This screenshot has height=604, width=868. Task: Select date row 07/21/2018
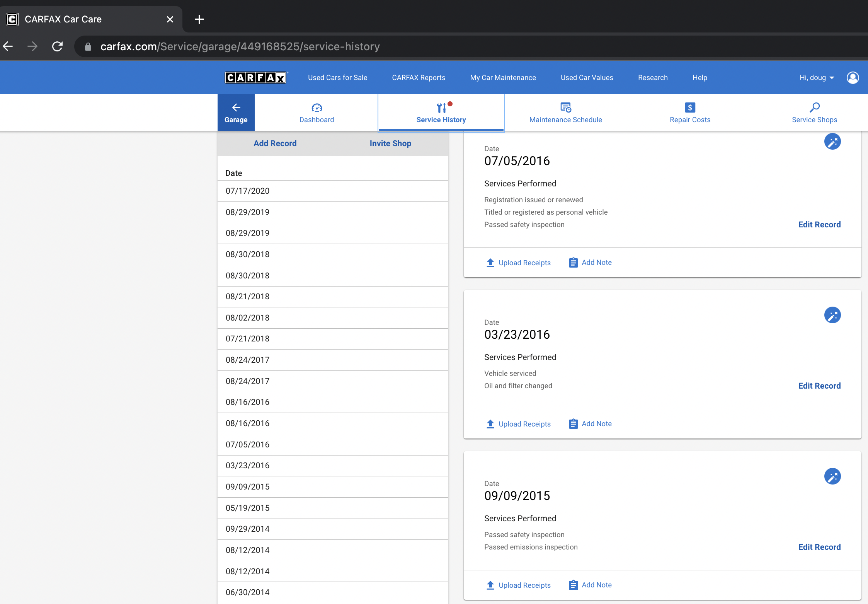click(x=333, y=339)
